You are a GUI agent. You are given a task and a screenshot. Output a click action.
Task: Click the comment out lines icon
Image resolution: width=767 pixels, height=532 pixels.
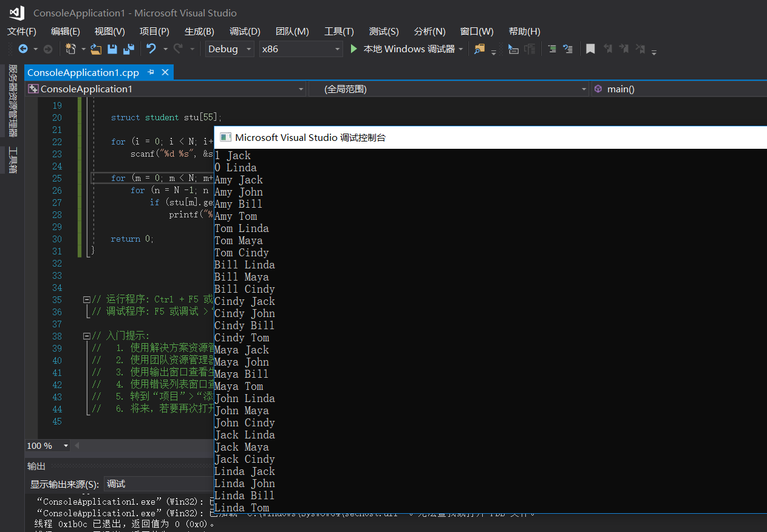pos(552,49)
